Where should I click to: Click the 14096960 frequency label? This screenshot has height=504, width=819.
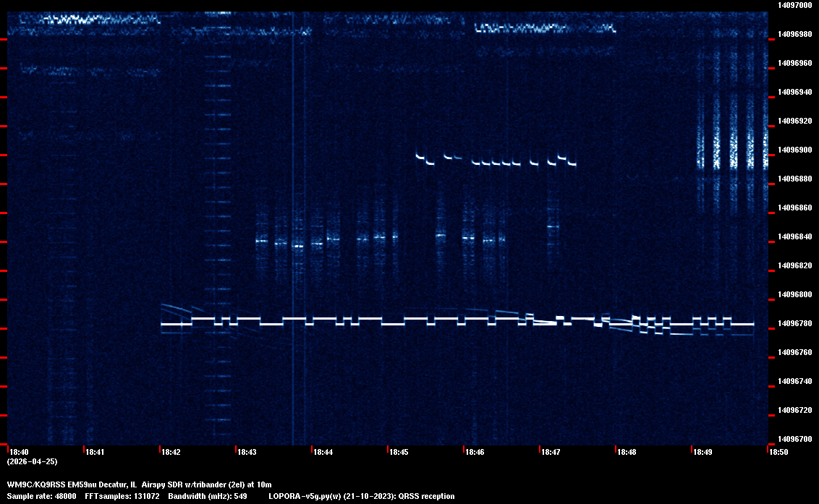pos(795,63)
